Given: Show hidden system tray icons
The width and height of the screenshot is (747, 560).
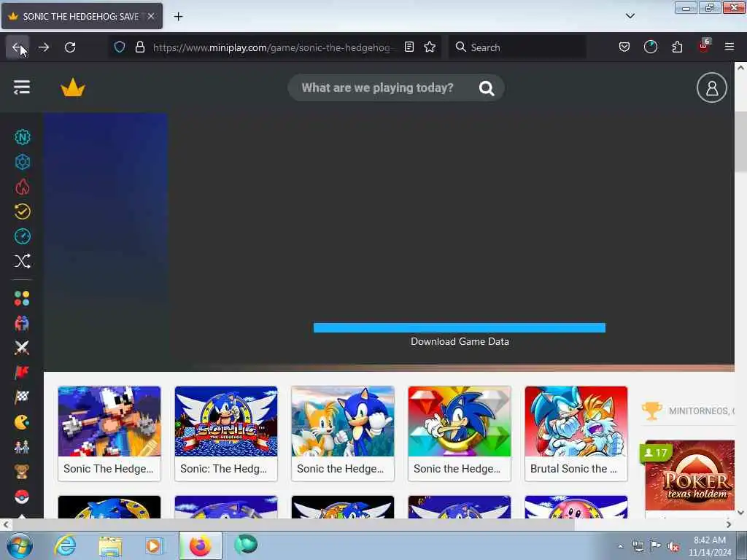Looking at the screenshot, I should point(620,547).
